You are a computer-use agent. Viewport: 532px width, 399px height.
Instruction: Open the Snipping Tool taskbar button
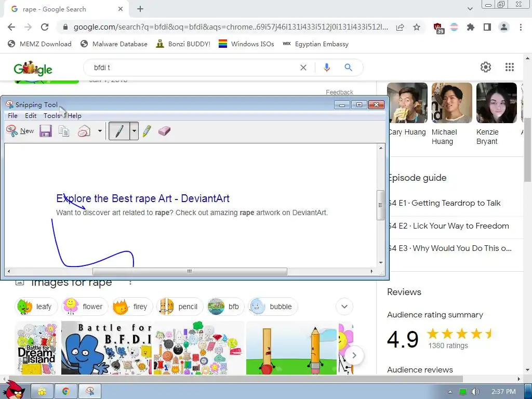coord(90,392)
